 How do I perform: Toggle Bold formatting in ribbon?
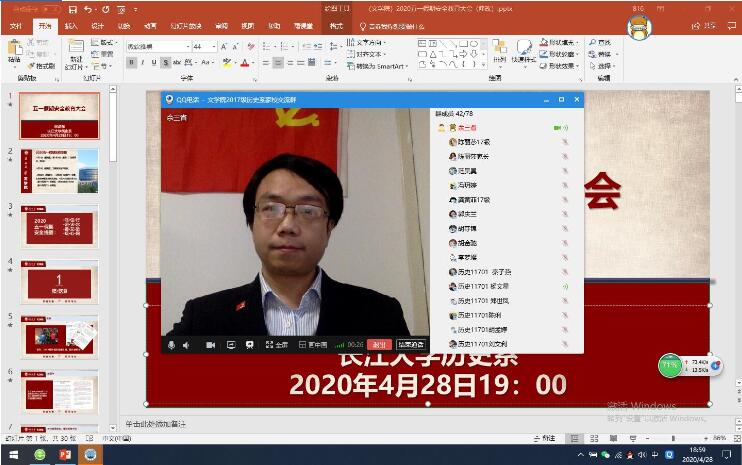coord(131,63)
